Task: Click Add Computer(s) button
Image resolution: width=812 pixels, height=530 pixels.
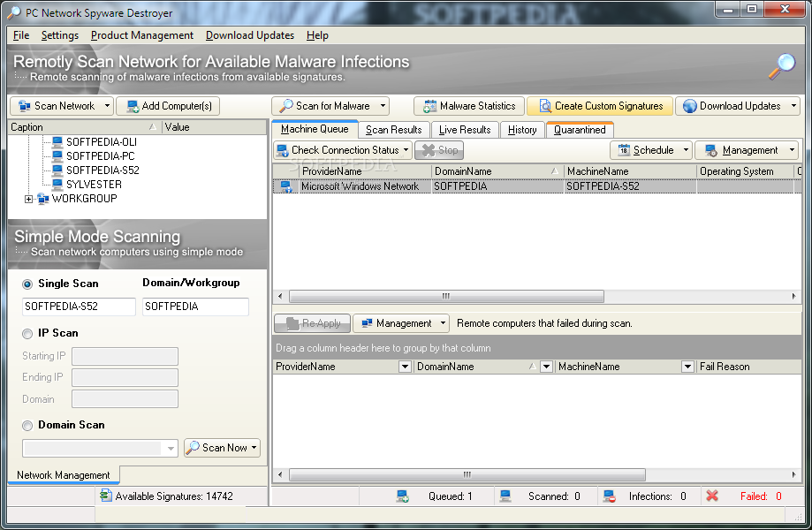Action: (168, 106)
